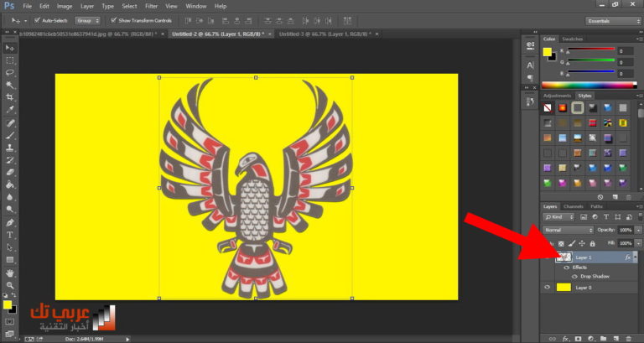
Task: Open the Filter menu
Action: coord(151,6)
